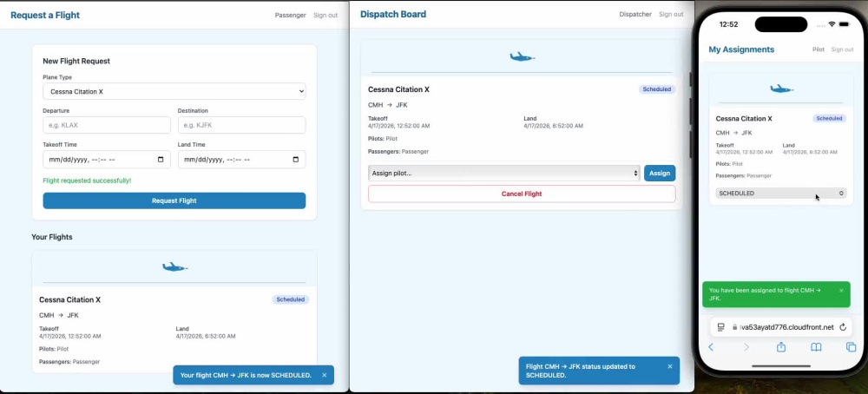The width and height of the screenshot is (868, 394).
Task: Click the Scheduled badge in Your Flights card
Action: (x=291, y=299)
